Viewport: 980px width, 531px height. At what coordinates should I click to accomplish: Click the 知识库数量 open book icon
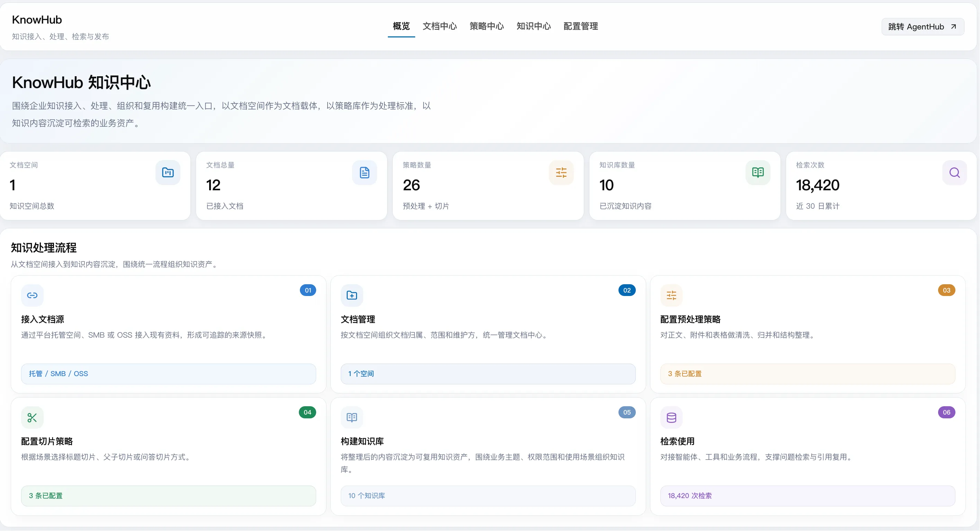coord(758,173)
